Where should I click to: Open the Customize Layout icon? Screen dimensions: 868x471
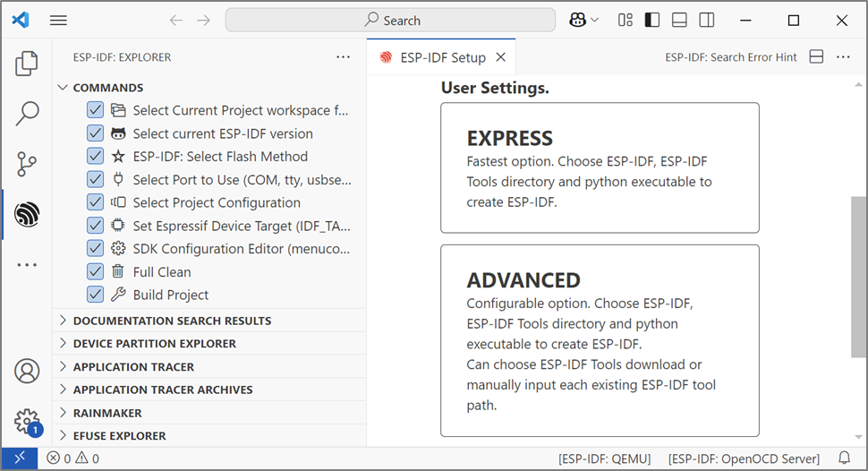click(625, 21)
